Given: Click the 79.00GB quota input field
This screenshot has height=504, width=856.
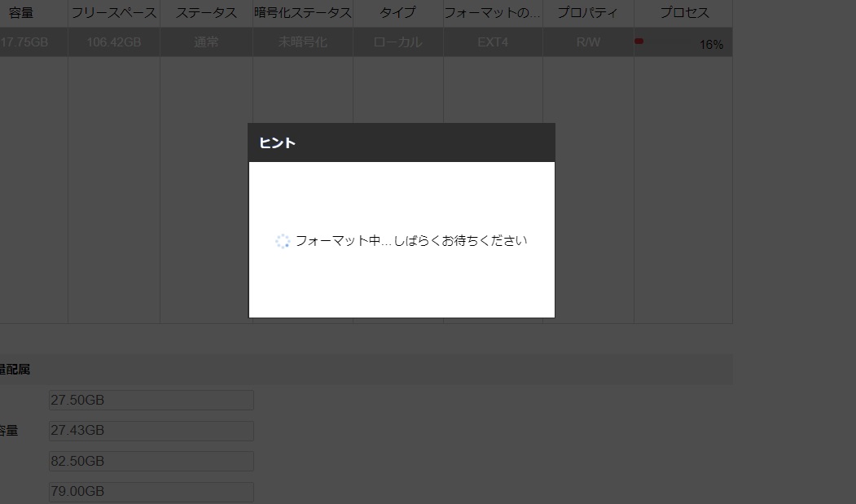Looking at the screenshot, I should pyautogui.click(x=151, y=491).
